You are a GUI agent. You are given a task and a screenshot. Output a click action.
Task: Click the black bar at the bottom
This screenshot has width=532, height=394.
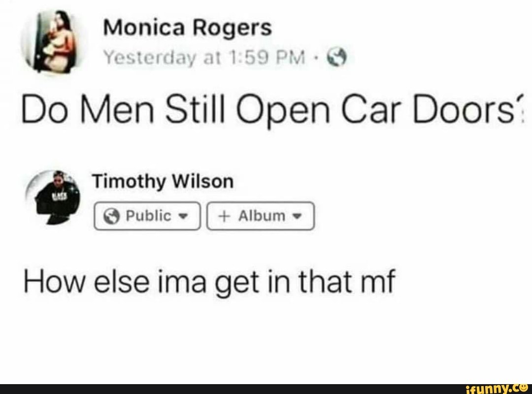click(x=266, y=389)
